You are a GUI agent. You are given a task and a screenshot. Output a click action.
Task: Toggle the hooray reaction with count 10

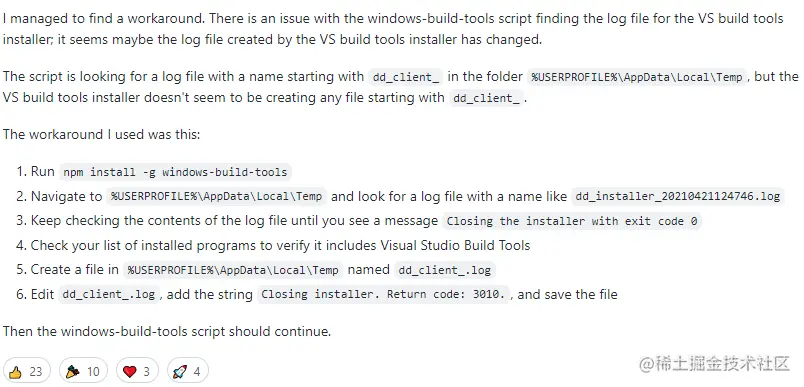84,371
